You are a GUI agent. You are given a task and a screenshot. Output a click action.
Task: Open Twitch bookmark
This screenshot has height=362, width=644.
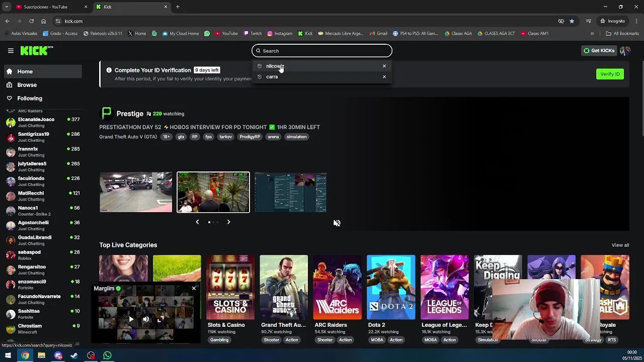coord(253,34)
